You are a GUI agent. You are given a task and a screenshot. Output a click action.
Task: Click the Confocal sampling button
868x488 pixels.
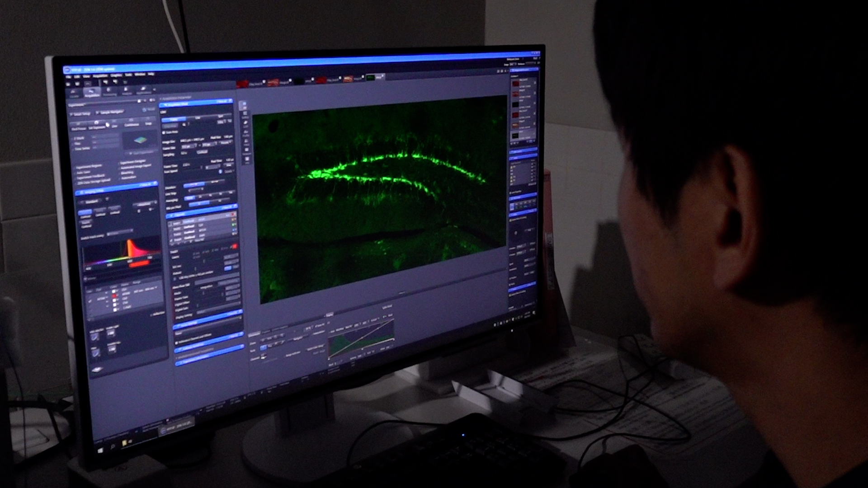click(202, 152)
